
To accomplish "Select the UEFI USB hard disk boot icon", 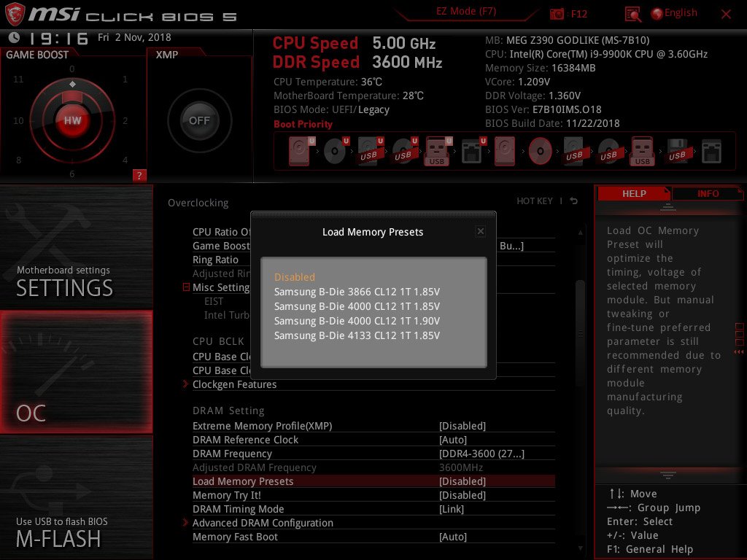I will point(371,151).
